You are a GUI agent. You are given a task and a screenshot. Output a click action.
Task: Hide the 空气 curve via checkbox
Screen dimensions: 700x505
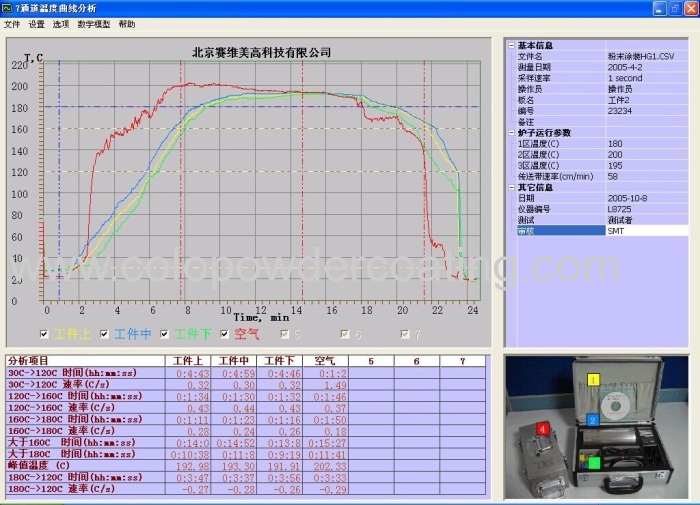pos(223,334)
